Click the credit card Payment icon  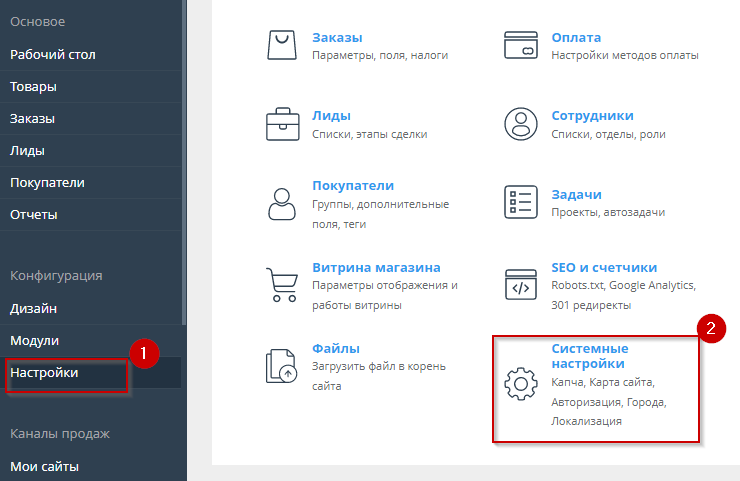(x=520, y=46)
